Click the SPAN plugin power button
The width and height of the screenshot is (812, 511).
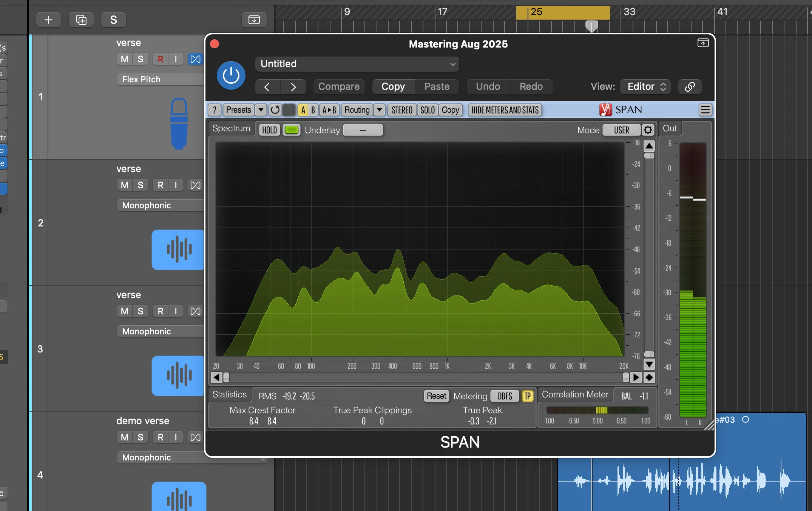(231, 75)
